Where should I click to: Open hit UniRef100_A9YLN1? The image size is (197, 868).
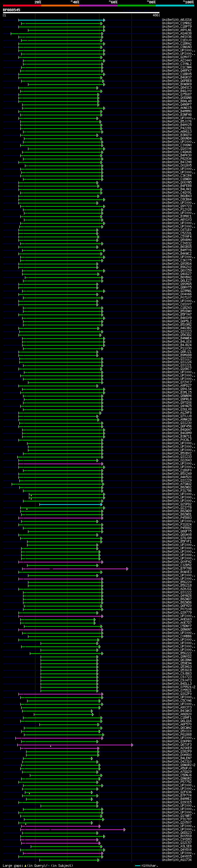click(x=176, y=30)
